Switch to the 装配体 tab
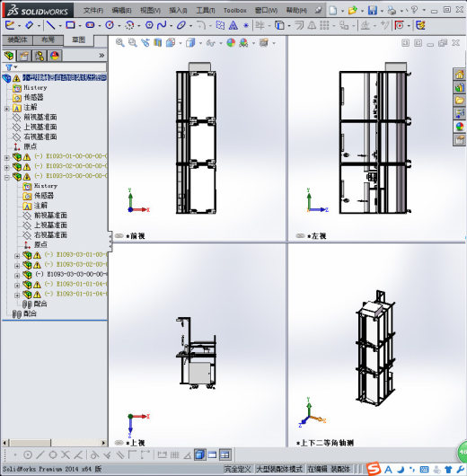The width and height of the screenshot is (467, 476). (x=17, y=40)
